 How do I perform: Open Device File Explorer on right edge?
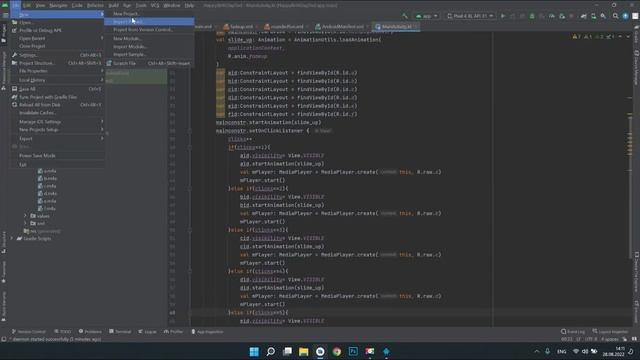(x=636, y=273)
